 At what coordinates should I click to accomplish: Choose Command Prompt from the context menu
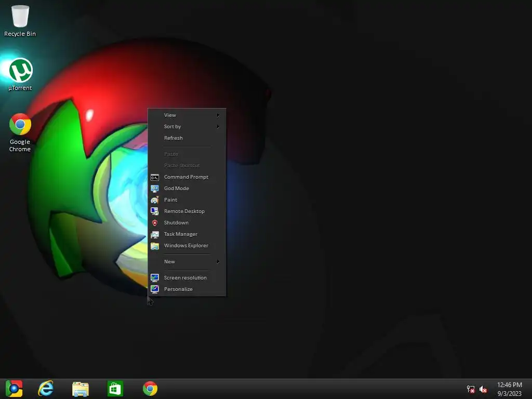[187, 177]
